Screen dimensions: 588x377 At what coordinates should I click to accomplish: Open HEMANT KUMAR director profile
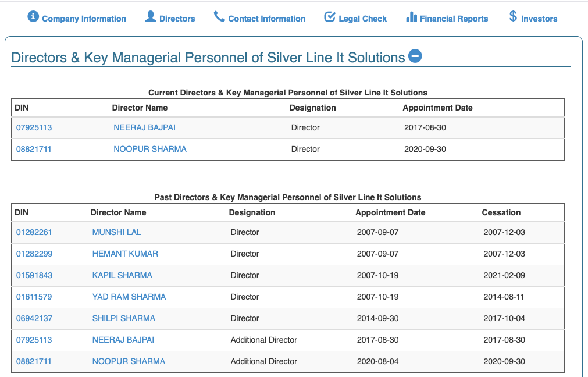(125, 254)
